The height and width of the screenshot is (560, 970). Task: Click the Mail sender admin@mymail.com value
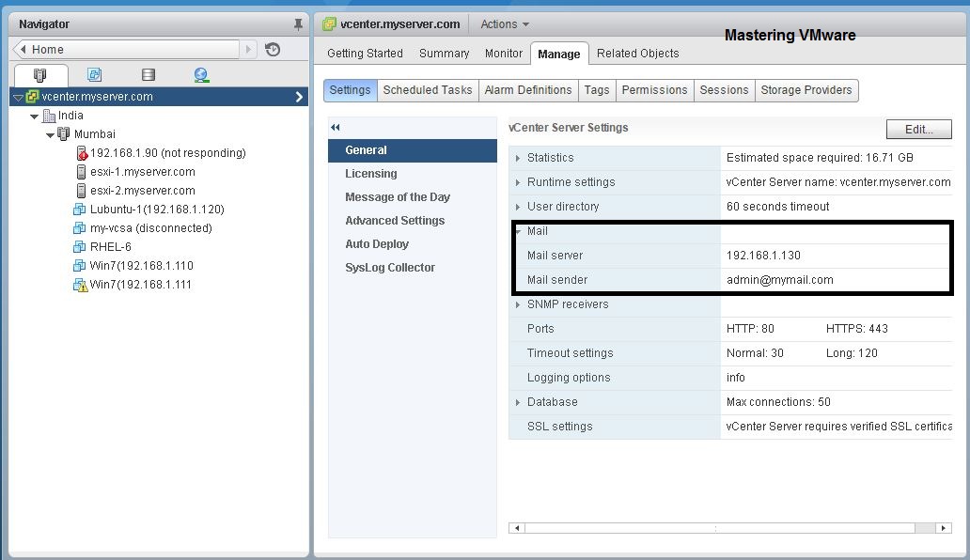(x=779, y=280)
